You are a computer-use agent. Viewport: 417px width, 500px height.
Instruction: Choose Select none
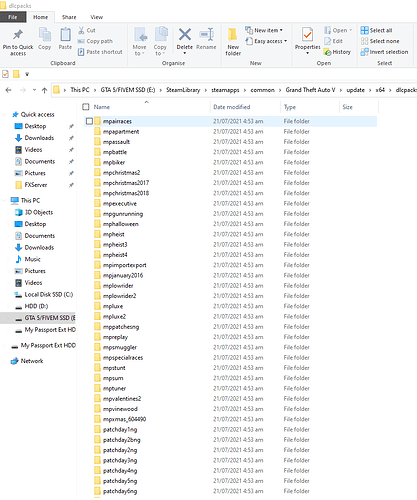(380, 41)
